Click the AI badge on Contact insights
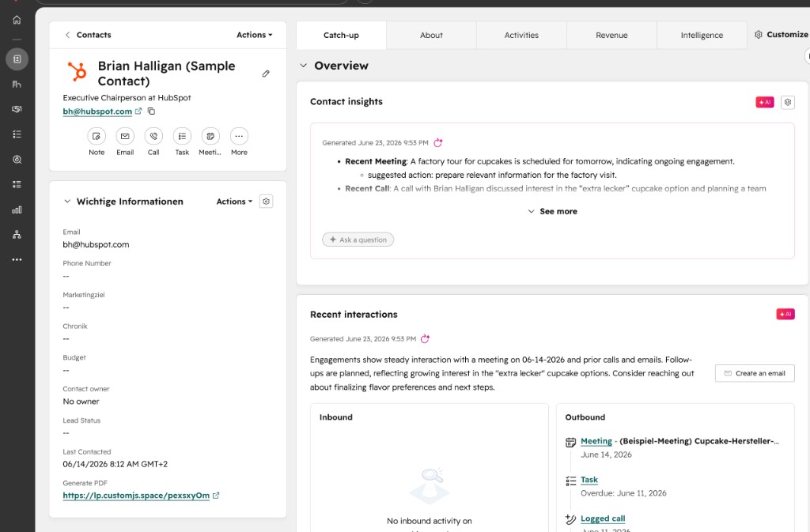Viewport: 810px width, 532px height. coord(765,102)
